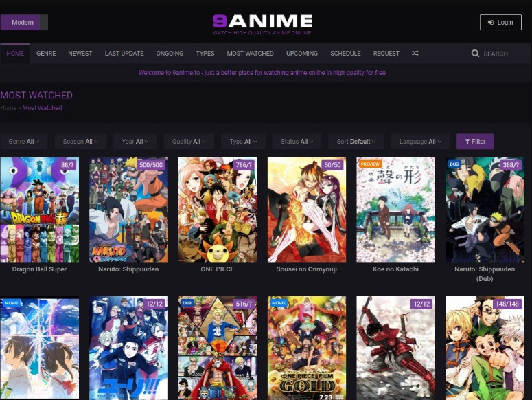Click the search magnifier icon

pyautogui.click(x=475, y=54)
